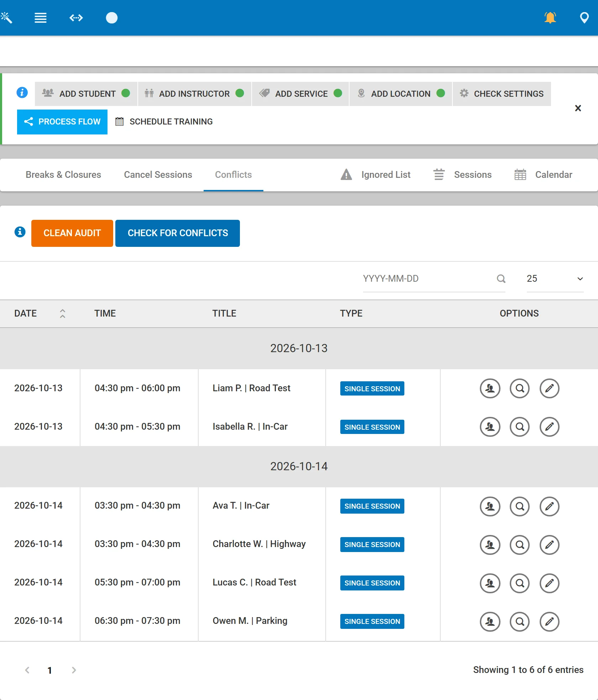Edit the Liam P. Road Test session
The height and width of the screenshot is (700, 598).
click(550, 388)
